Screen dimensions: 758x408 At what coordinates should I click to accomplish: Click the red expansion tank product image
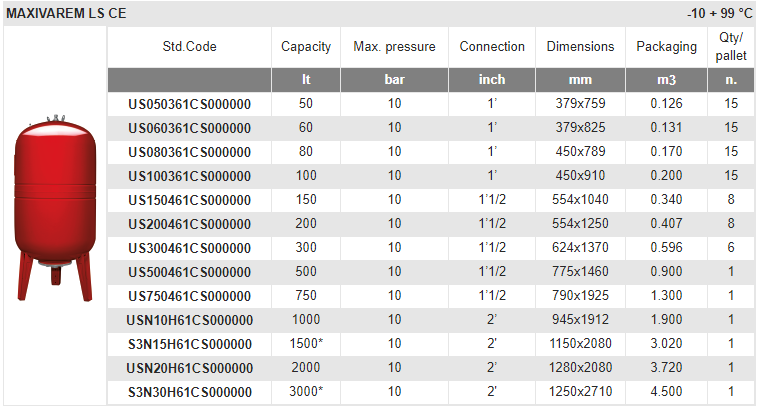pyautogui.click(x=55, y=208)
